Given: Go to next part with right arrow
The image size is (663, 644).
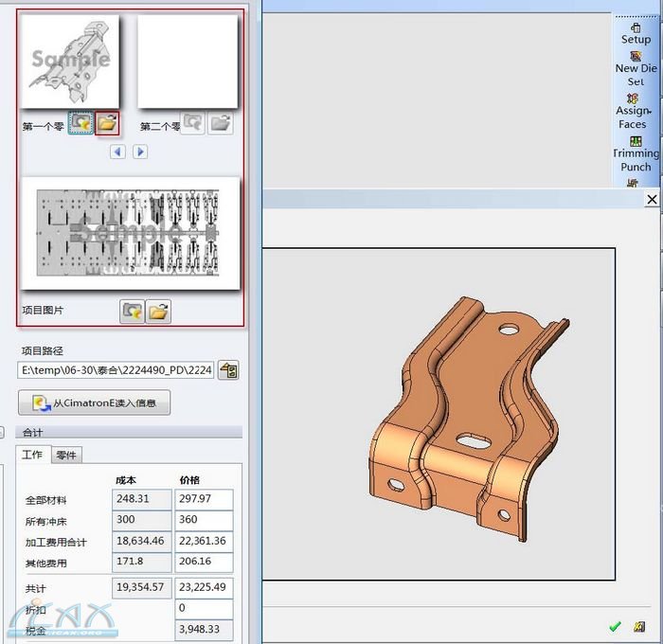Looking at the screenshot, I should click(140, 152).
